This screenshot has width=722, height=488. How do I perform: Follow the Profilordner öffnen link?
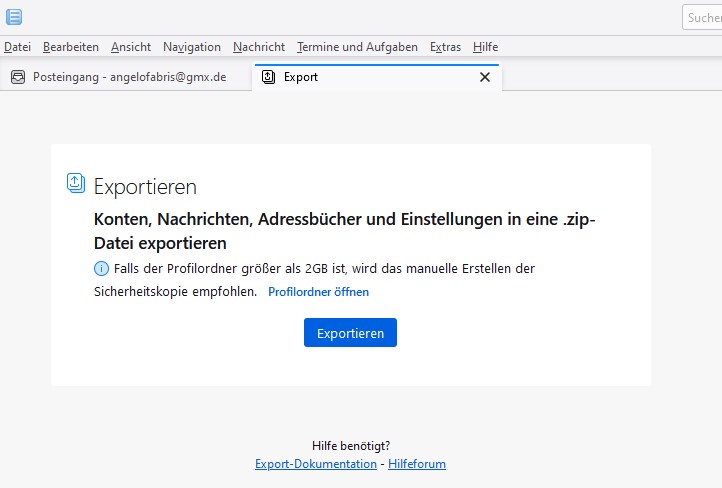(x=318, y=292)
